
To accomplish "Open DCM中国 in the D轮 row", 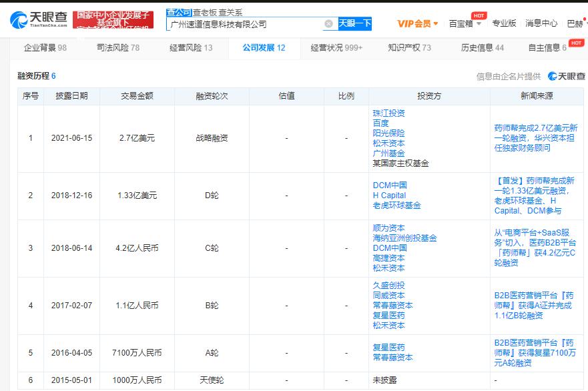I will pos(390,185).
